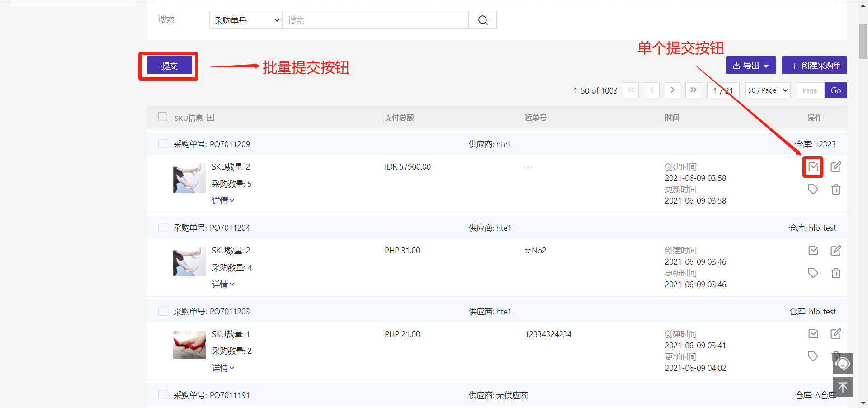Open the 采购单号 search type dropdown
The width and height of the screenshot is (868, 408).
246,20
